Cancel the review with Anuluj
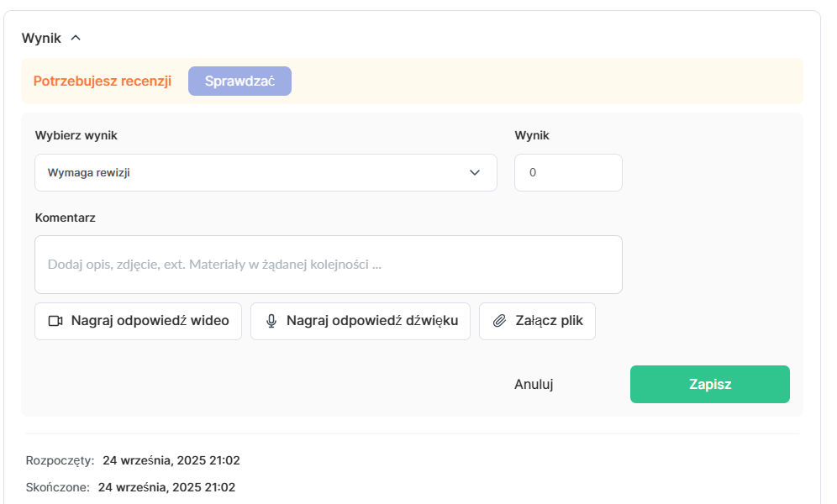The width and height of the screenshot is (837, 504). (x=534, y=385)
